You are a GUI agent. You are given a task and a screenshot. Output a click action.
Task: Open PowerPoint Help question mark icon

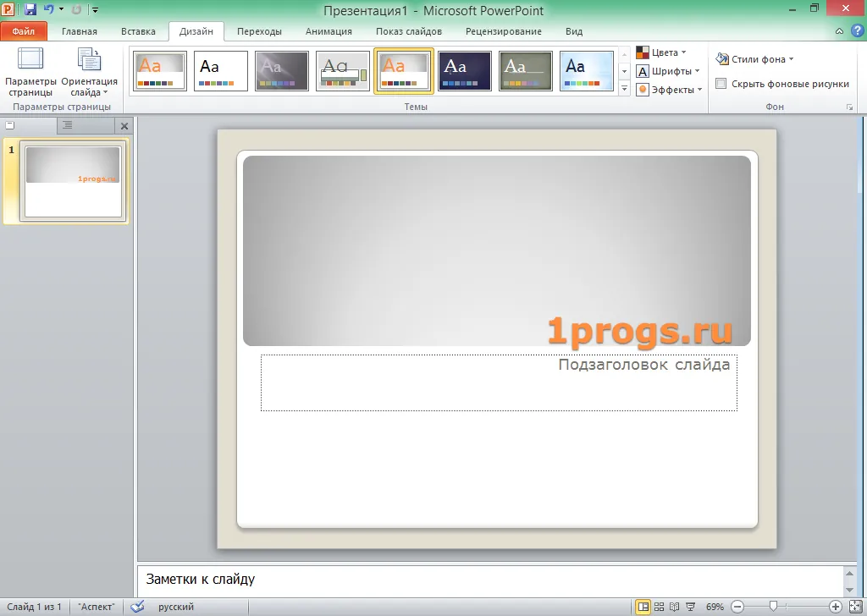coord(857,31)
